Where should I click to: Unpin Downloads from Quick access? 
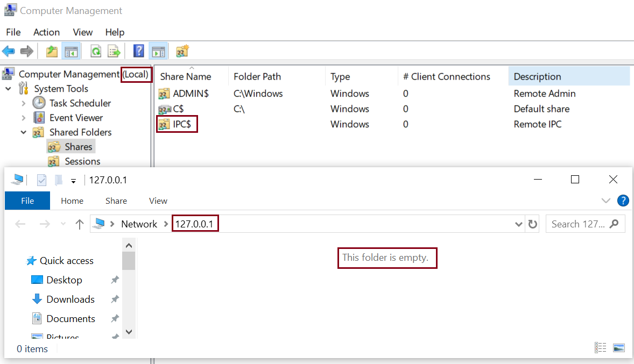pyautogui.click(x=115, y=299)
